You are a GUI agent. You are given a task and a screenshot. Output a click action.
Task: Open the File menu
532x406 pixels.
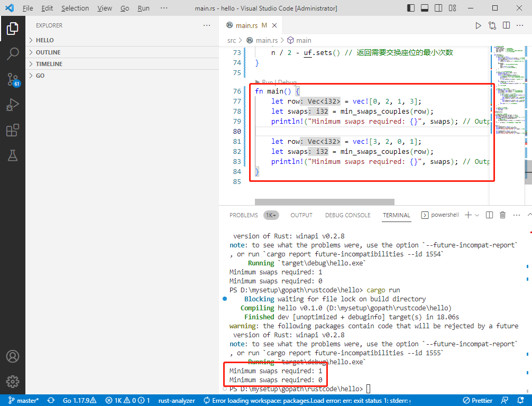pos(28,8)
